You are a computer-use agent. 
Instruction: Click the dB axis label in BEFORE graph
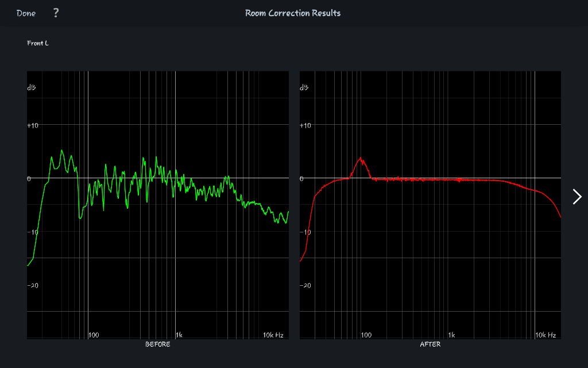[x=31, y=88]
